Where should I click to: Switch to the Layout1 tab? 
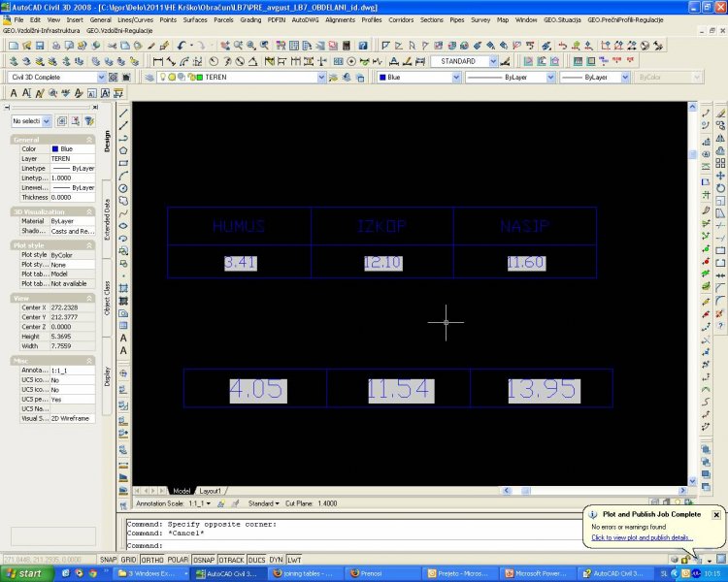pyautogui.click(x=211, y=491)
